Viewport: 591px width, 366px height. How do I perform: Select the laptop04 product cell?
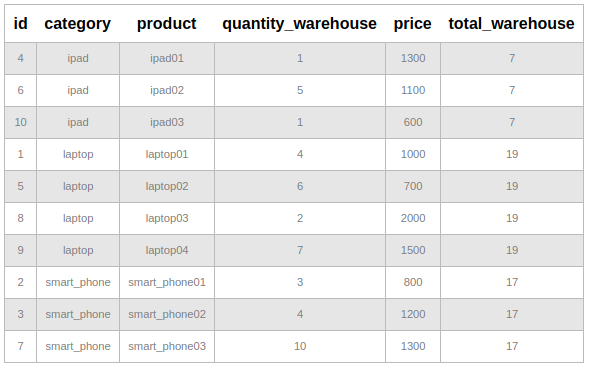click(x=167, y=251)
